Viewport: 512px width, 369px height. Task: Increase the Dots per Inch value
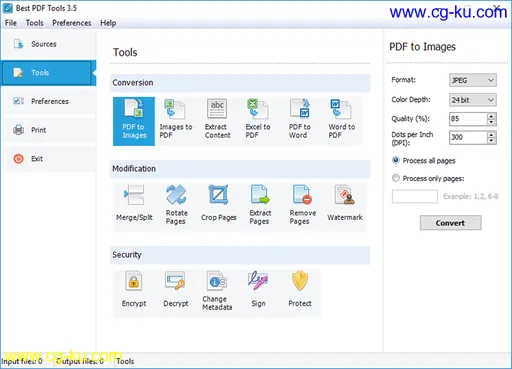(x=491, y=134)
